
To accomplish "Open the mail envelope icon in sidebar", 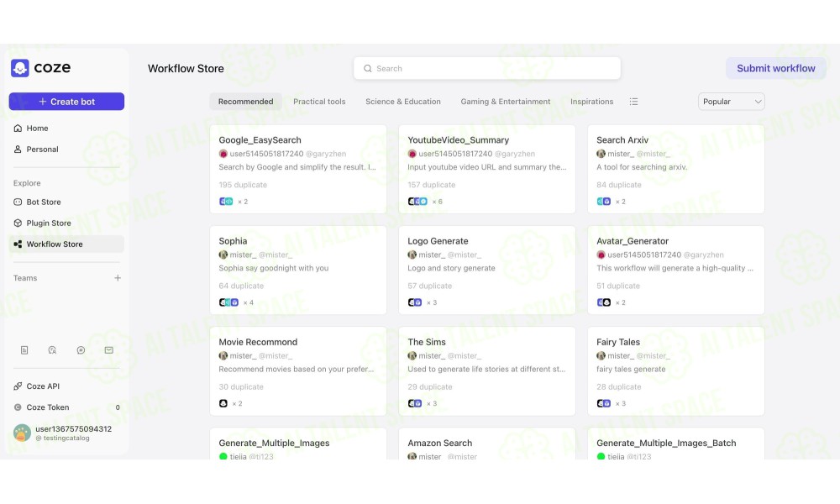I will [x=108, y=349].
